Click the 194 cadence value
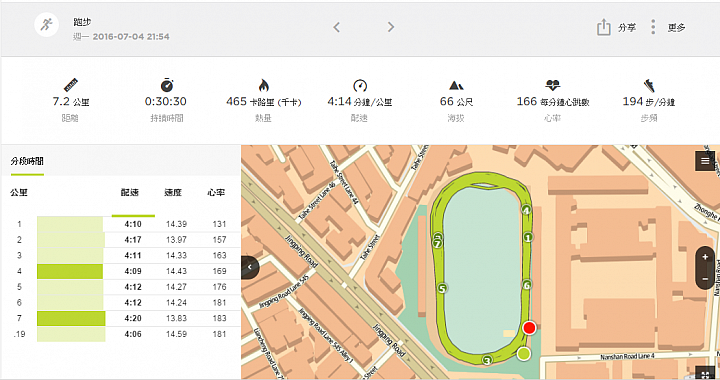 tap(648, 101)
